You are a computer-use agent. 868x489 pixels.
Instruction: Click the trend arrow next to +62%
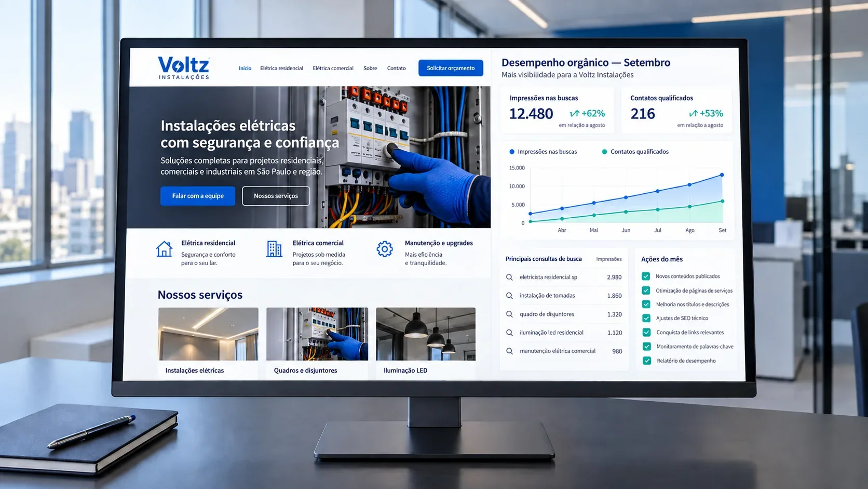pyautogui.click(x=574, y=113)
